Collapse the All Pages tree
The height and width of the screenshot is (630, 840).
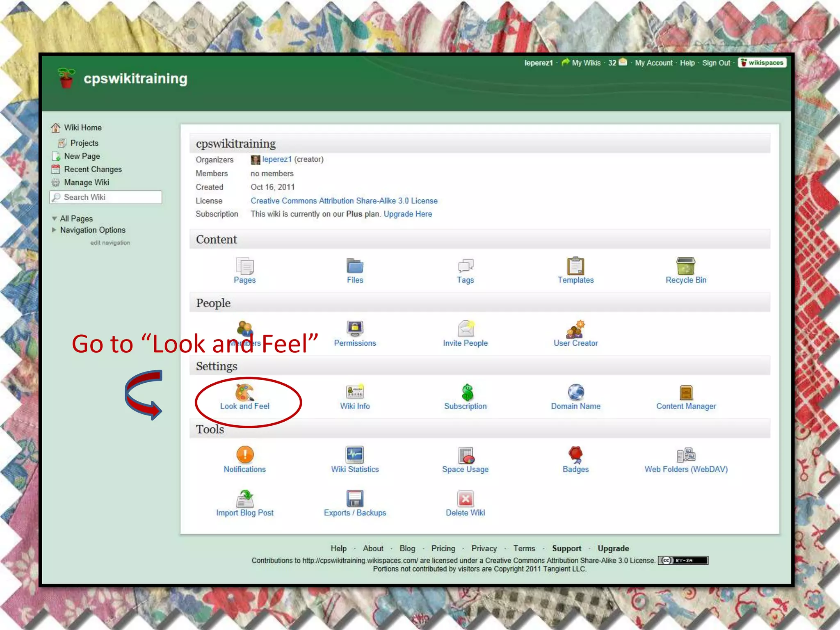tap(54, 219)
